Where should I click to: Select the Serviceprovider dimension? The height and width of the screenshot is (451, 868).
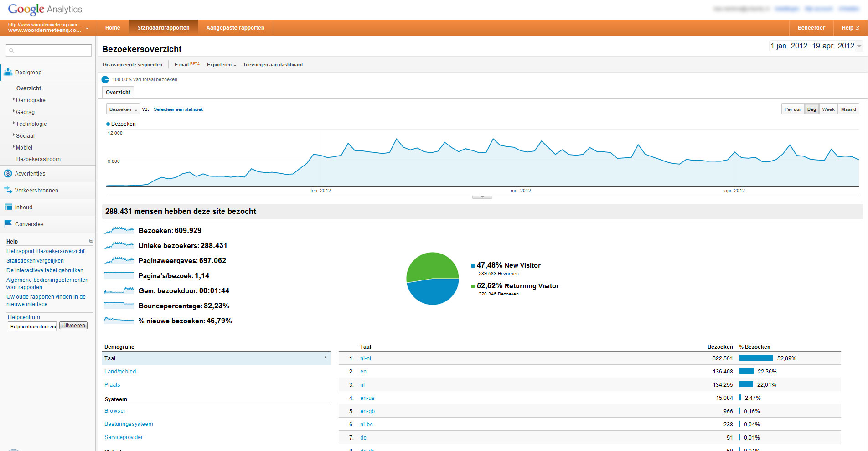(124, 437)
